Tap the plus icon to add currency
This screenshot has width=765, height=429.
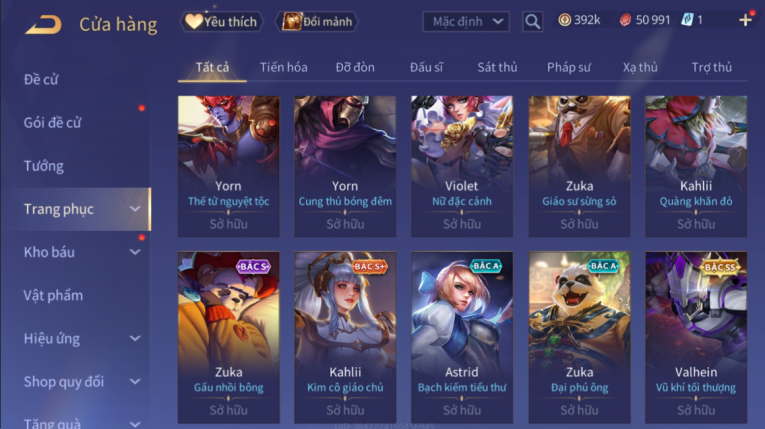click(745, 20)
